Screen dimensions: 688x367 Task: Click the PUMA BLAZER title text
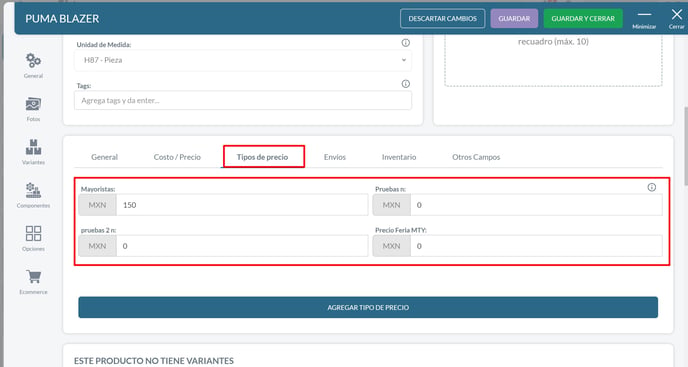tap(62, 18)
